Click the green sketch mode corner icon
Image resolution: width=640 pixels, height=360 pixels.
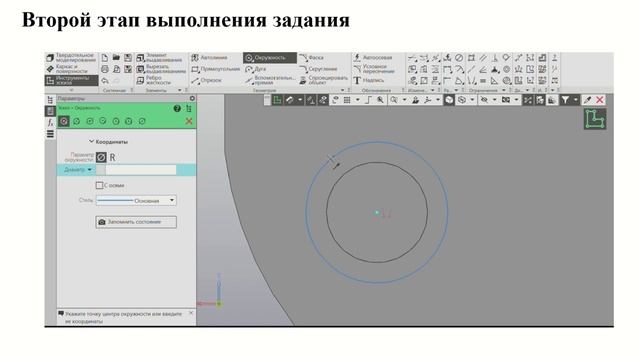click(595, 119)
